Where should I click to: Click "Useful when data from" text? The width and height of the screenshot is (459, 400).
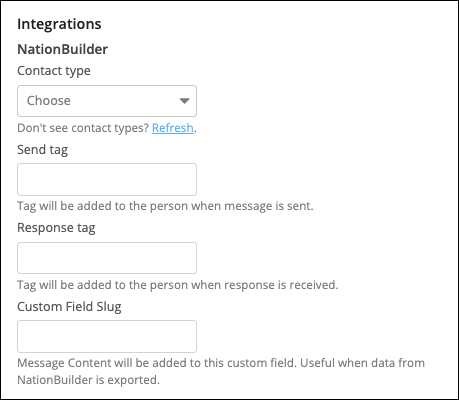click(x=363, y=363)
